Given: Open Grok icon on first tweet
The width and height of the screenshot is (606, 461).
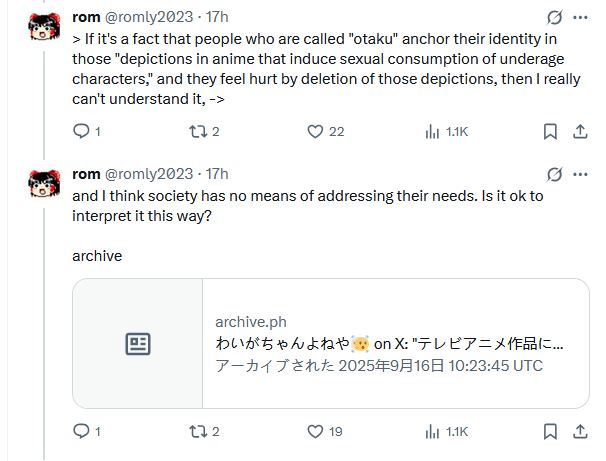Looking at the screenshot, I should pos(553,18).
